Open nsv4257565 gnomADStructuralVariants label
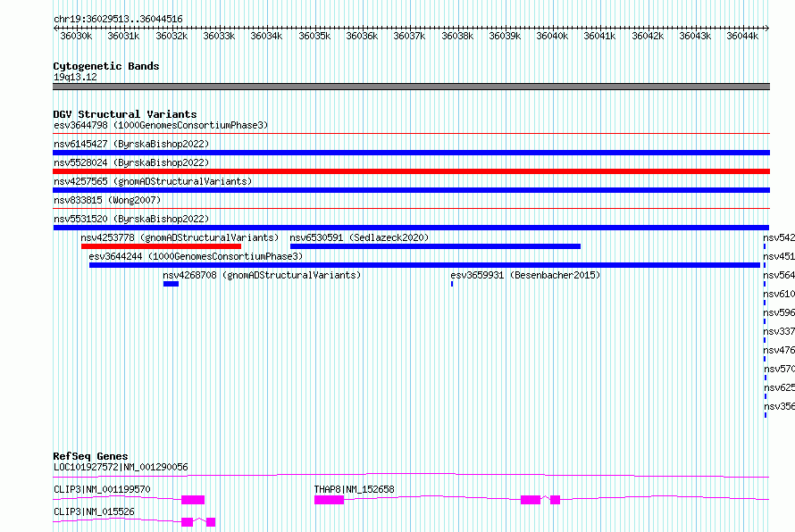Viewport: 795px width, 532px height. pos(153,181)
